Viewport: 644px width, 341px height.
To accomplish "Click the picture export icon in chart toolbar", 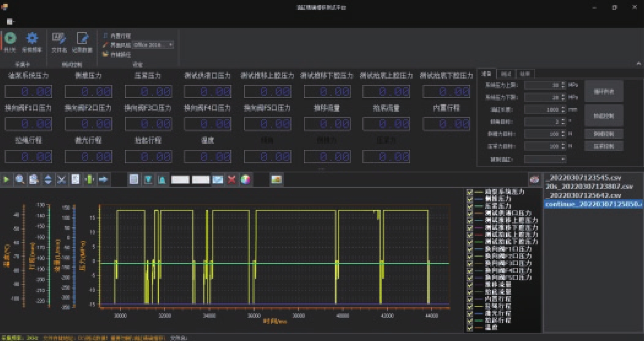I will pyautogui.click(x=276, y=179).
